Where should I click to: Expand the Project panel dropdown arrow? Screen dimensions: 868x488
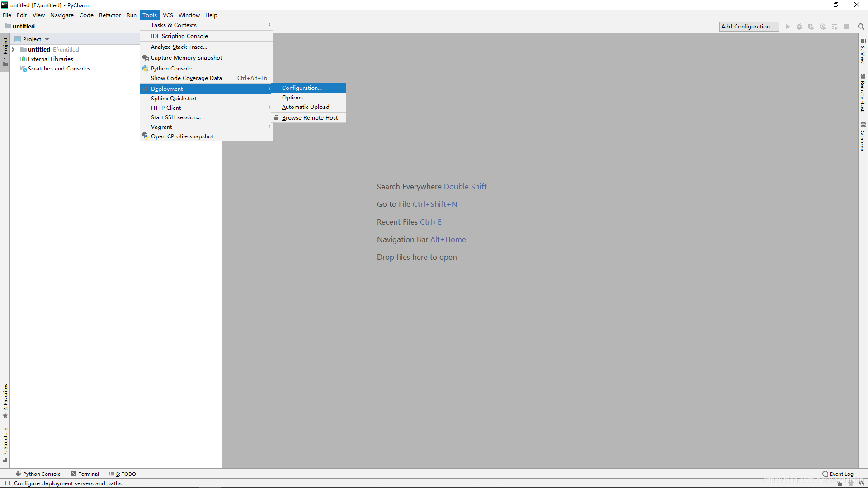coord(47,39)
